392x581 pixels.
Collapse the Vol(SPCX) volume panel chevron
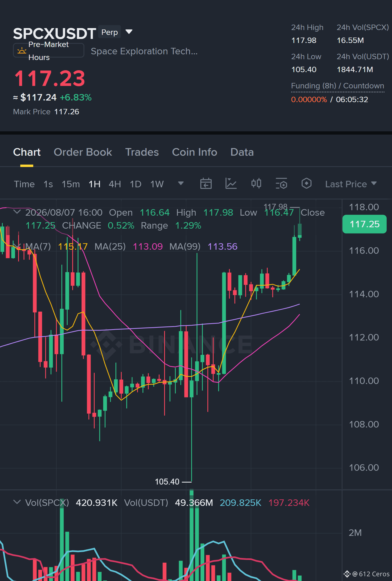[17, 502]
